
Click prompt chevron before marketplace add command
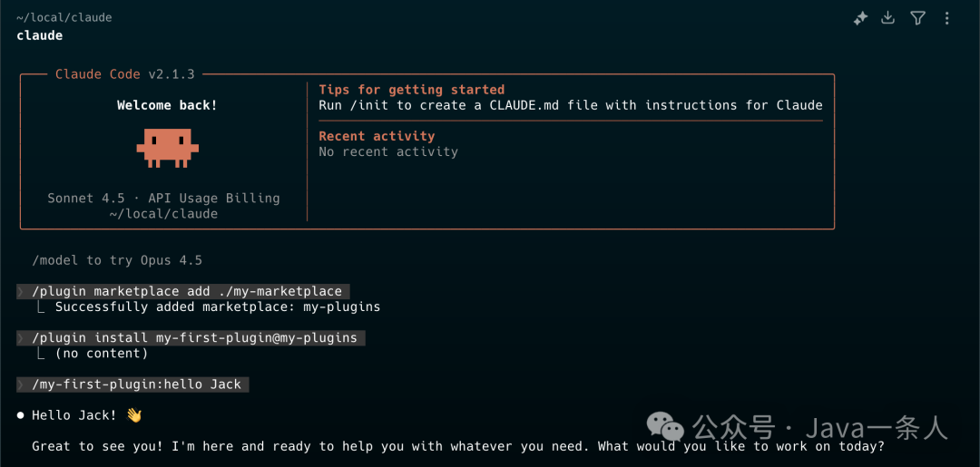(x=20, y=292)
